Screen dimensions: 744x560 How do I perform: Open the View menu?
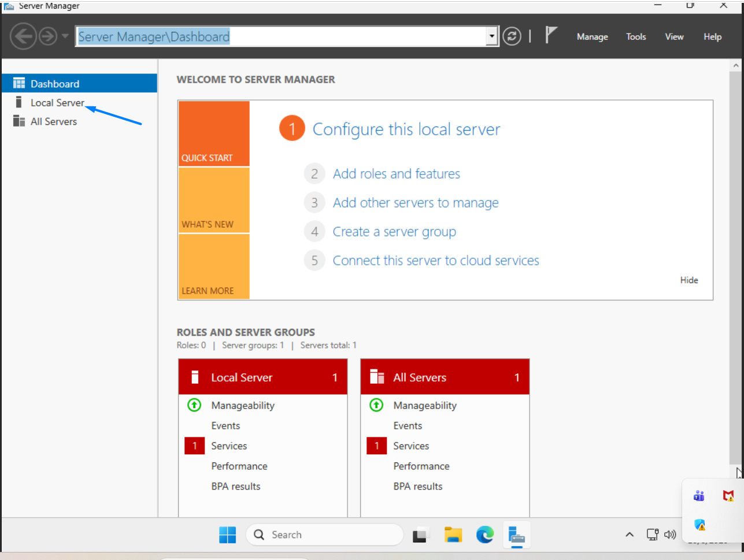674,36
